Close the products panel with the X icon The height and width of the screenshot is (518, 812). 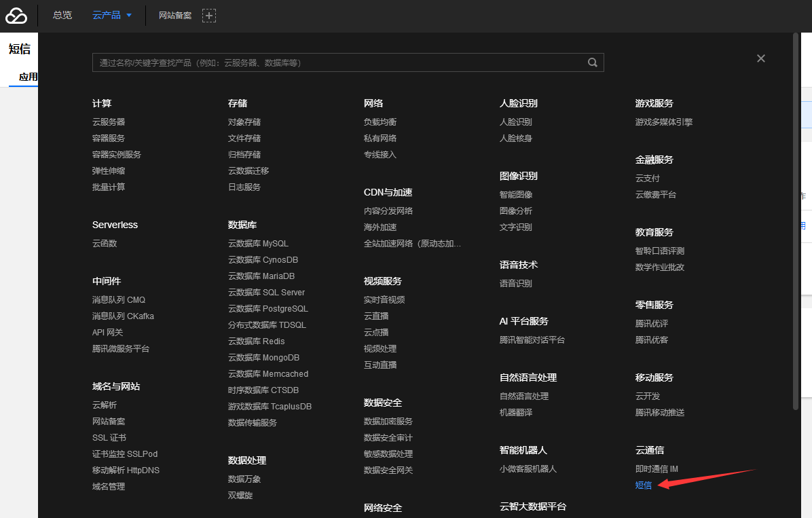pyautogui.click(x=760, y=58)
